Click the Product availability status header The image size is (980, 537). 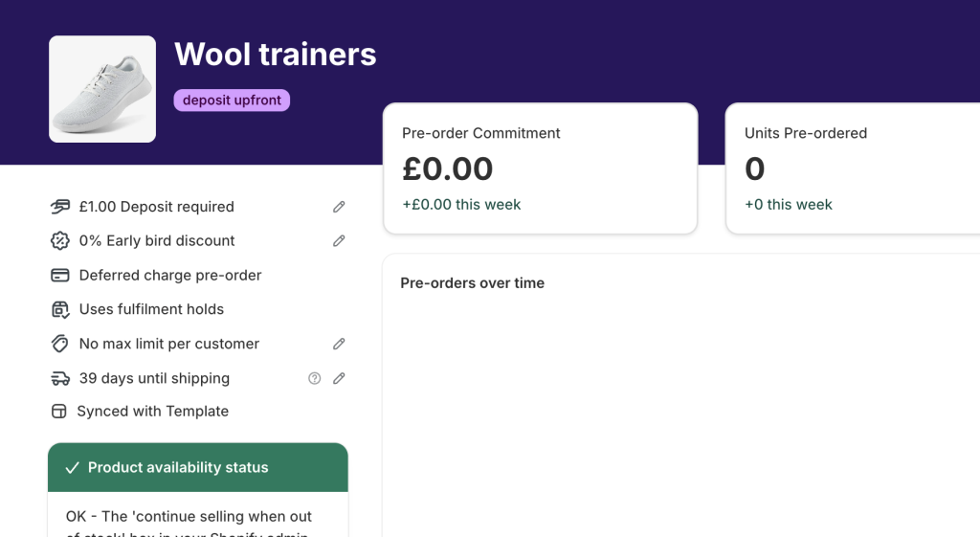coord(197,468)
